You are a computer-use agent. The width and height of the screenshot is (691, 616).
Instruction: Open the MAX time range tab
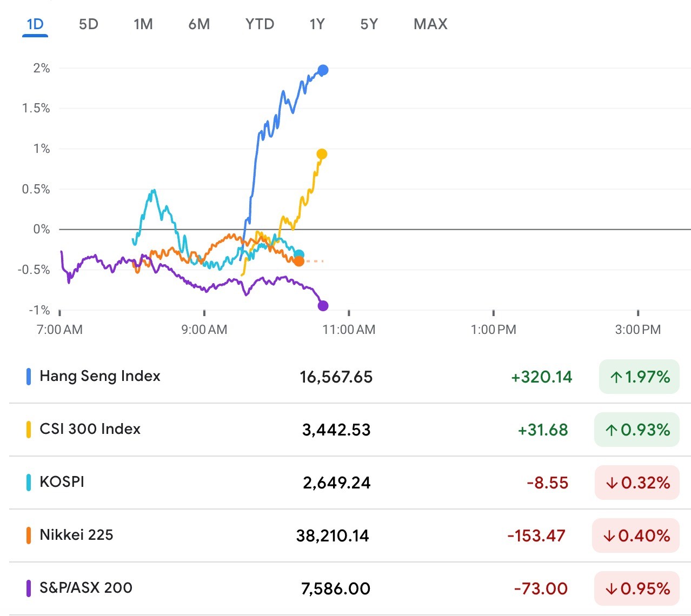point(430,24)
